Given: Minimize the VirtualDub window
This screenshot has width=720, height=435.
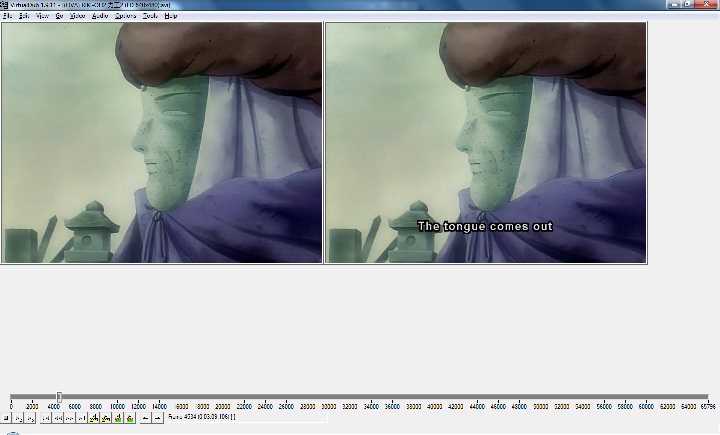Looking at the screenshot, I should pyautogui.click(x=674, y=4).
